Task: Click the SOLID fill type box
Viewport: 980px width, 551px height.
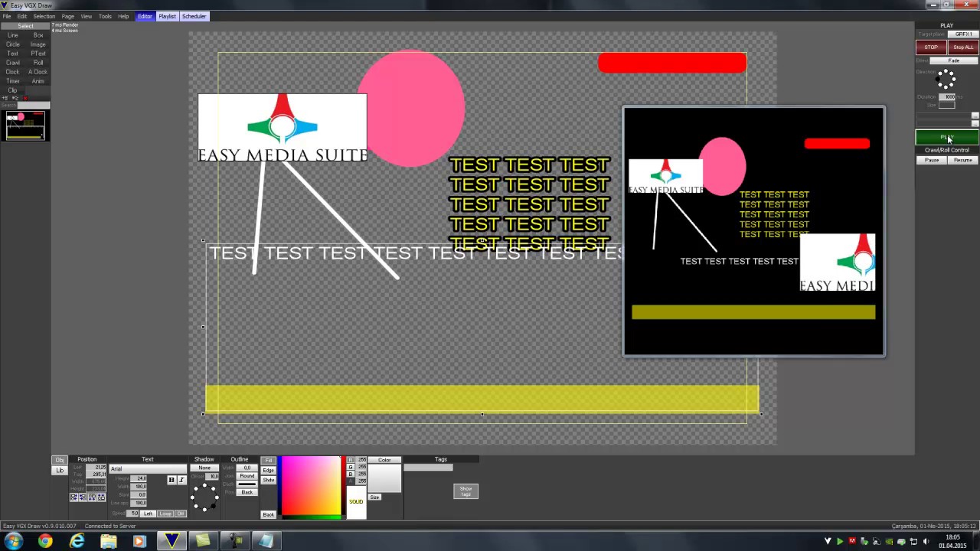Action: coord(356,501)
